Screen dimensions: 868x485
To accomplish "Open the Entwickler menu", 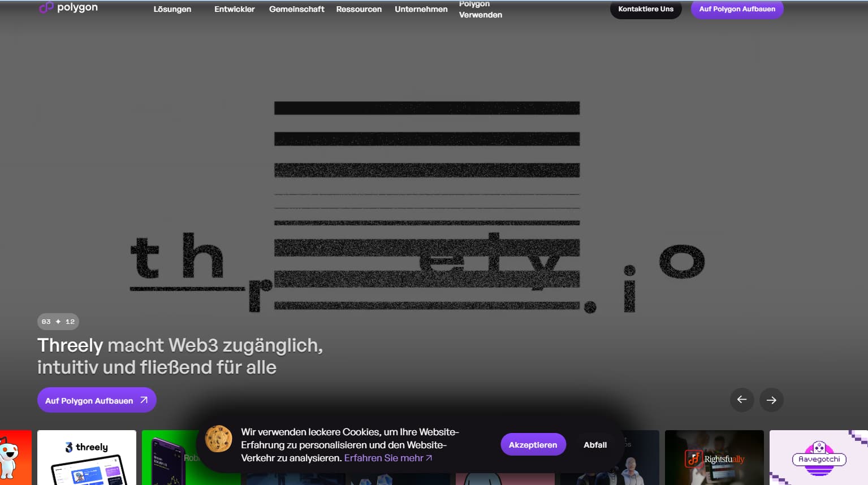I will pos(235,9).
